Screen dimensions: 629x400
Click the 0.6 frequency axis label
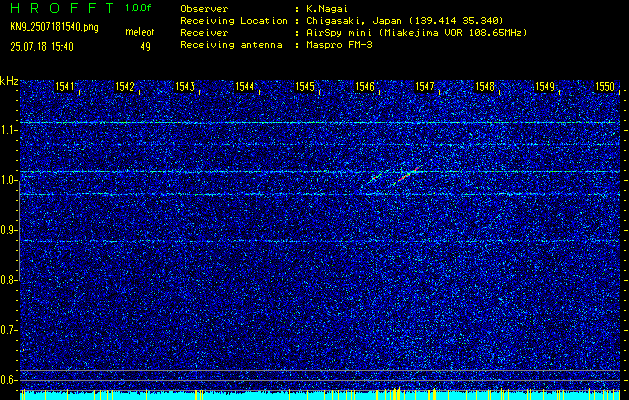click(9, 380)
